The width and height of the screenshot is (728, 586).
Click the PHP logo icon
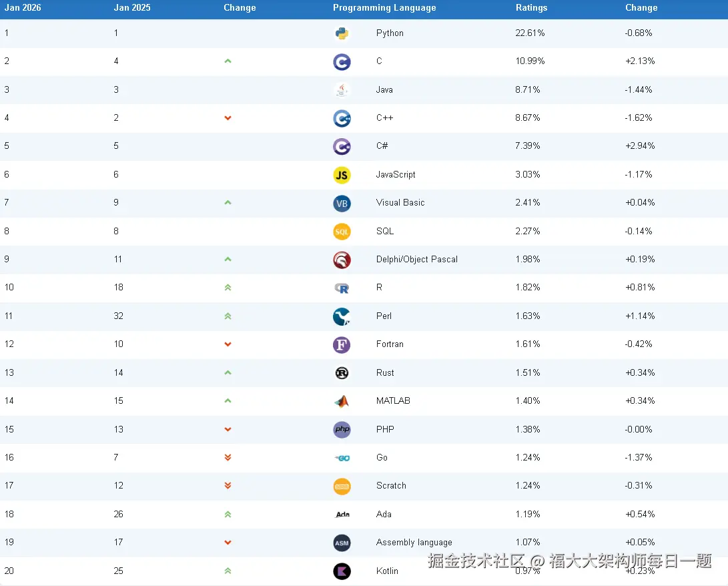342,430
